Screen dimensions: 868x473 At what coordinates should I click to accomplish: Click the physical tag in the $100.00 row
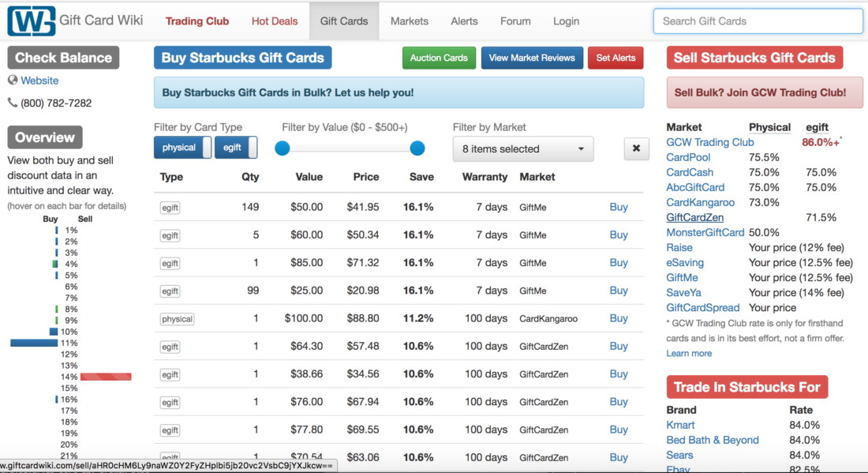point(177,319)
